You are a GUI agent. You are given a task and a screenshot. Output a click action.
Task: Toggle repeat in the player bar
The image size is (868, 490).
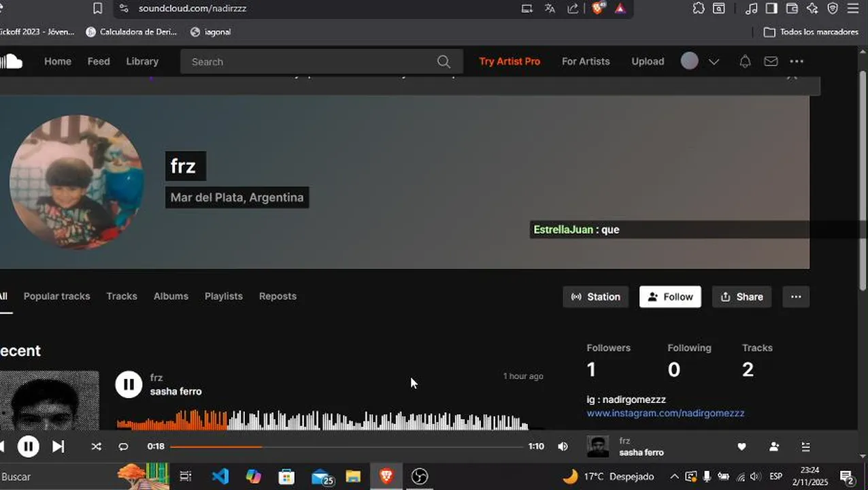123,446
